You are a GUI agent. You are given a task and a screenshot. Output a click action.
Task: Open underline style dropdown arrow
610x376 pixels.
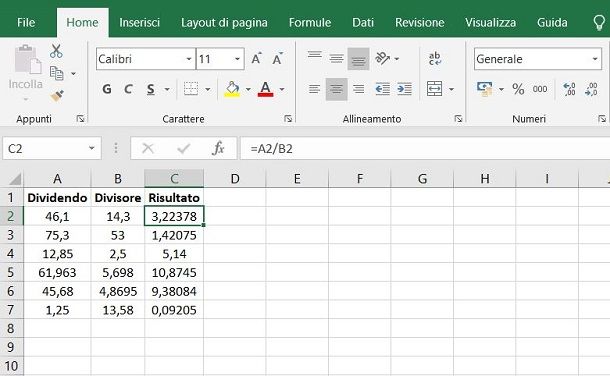click(167, 89)
